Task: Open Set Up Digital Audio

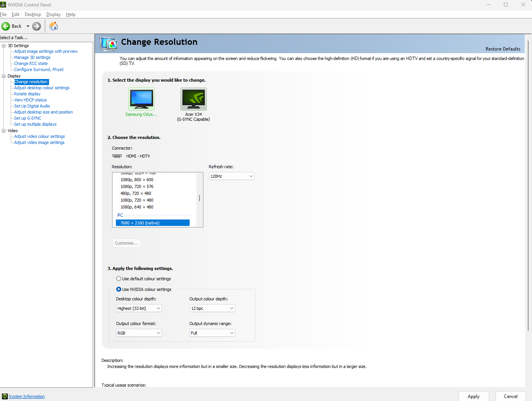Action: [x=32, y=106]
